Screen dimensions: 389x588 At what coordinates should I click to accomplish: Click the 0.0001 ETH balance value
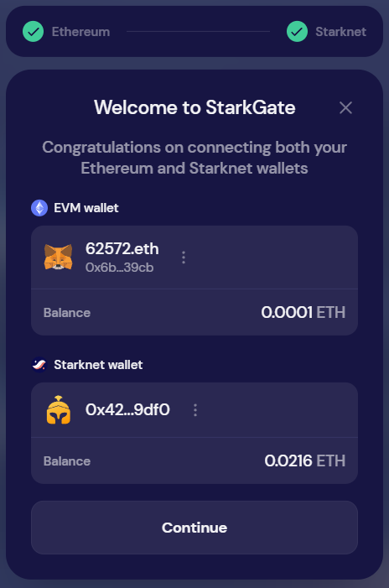pos(303,312)
